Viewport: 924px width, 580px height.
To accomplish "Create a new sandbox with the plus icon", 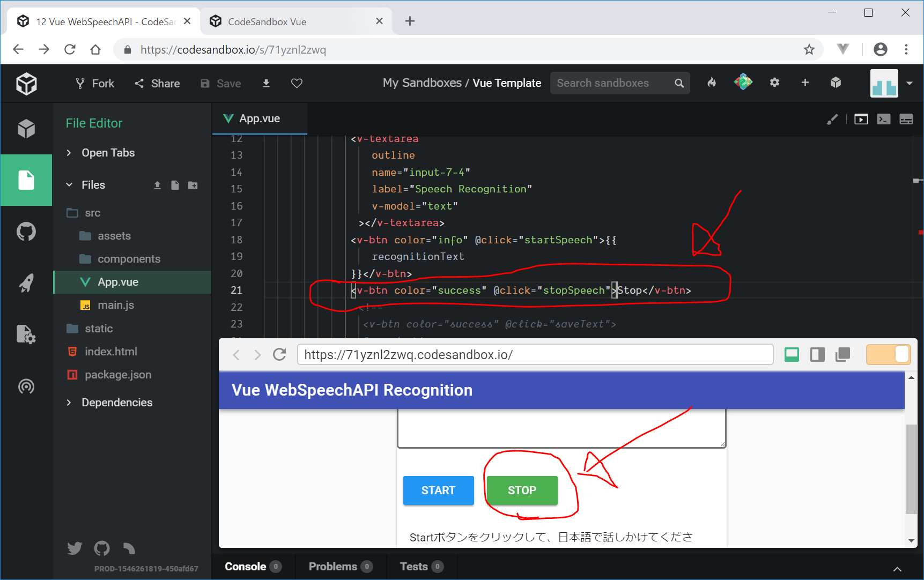I will click(805, 83).
